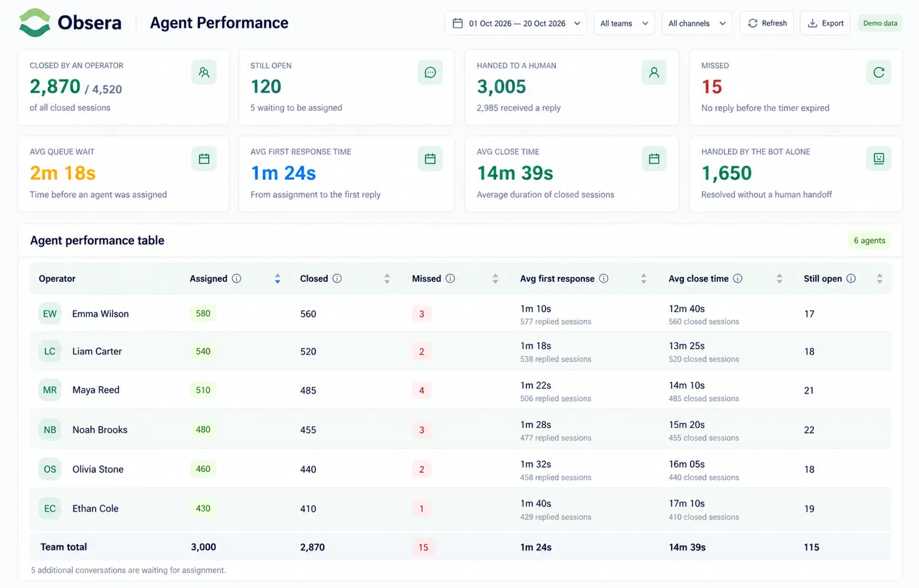This screenshot has height=588, width=919.
Task: Click the Obsera logo icon
Action: [35, 23]
